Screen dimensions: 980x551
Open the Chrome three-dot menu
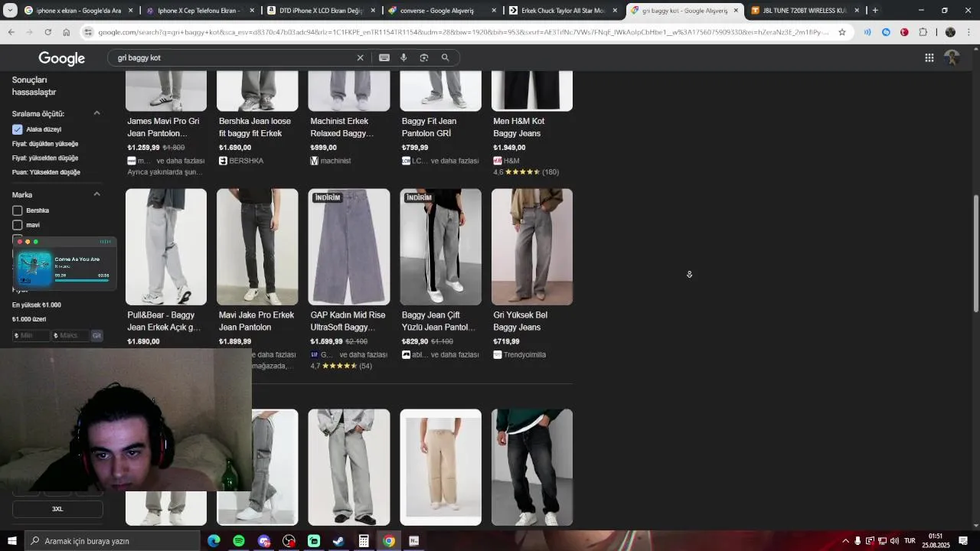pos(967,32)
